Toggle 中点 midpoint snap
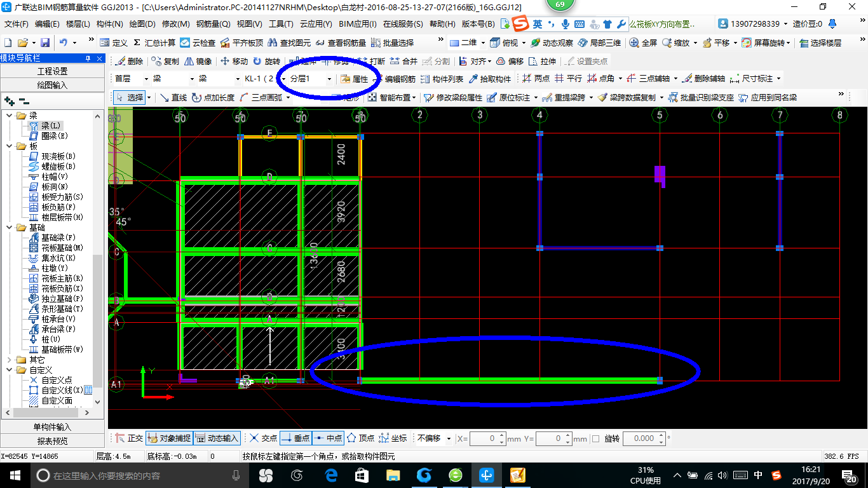868x488 pixels. click(x=328, y=438)
